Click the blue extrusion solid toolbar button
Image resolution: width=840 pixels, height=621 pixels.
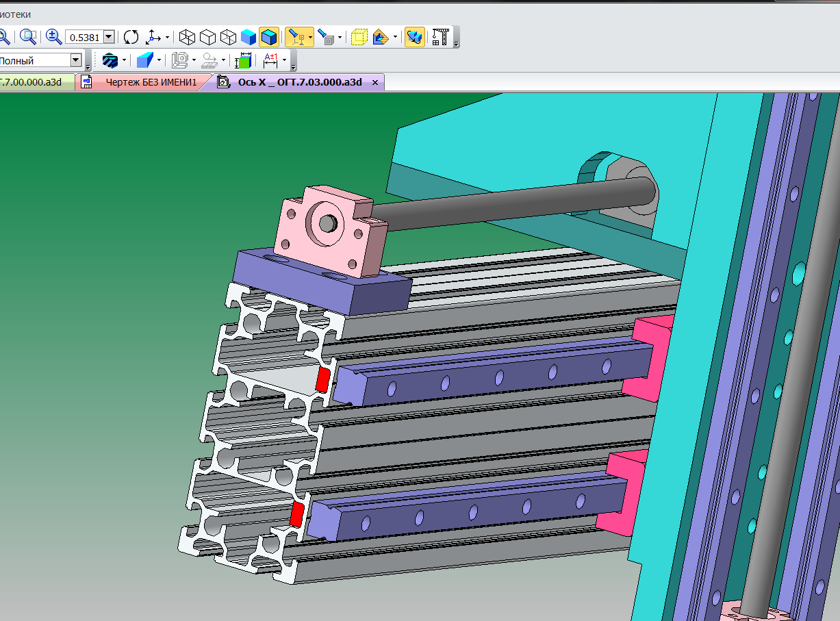(x=144, y=60)
